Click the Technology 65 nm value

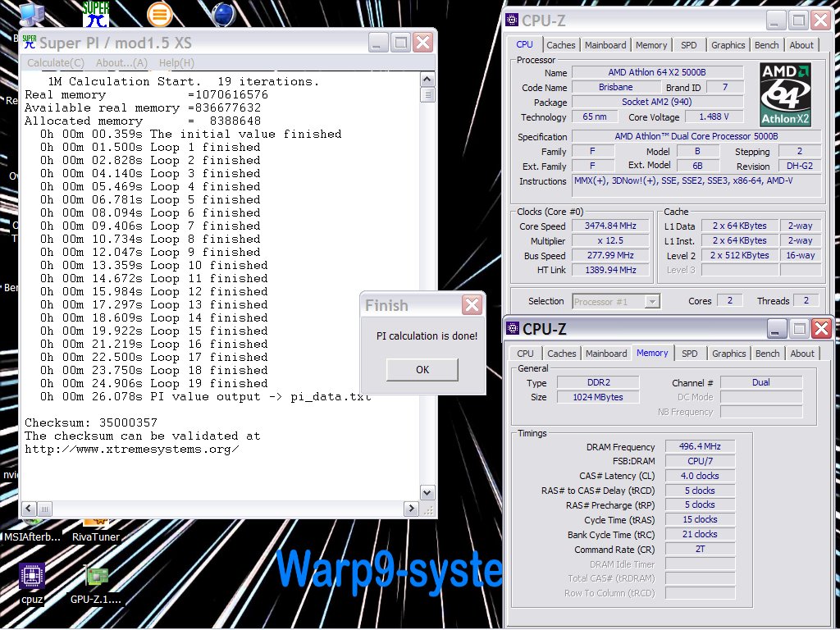(x=595, y=116)
